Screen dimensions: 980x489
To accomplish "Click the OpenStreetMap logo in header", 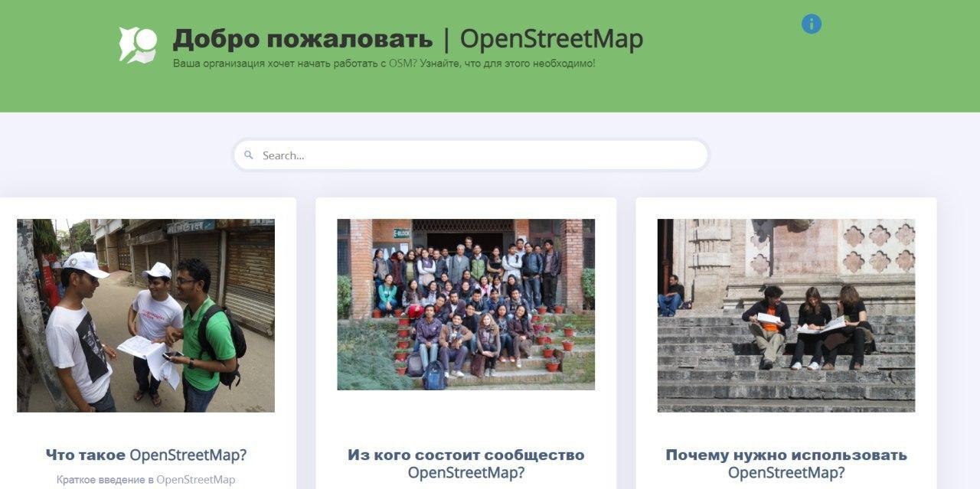I will (138, 44).
